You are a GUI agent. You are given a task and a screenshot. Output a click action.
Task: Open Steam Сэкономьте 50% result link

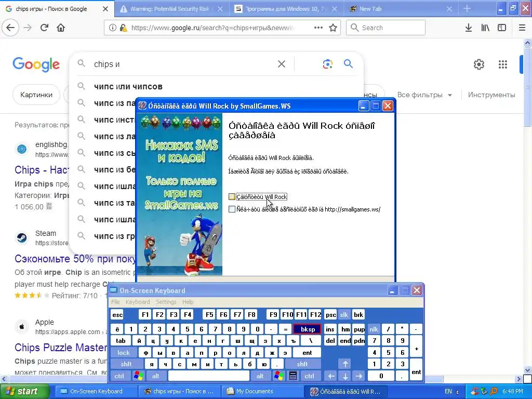[75, 259]
